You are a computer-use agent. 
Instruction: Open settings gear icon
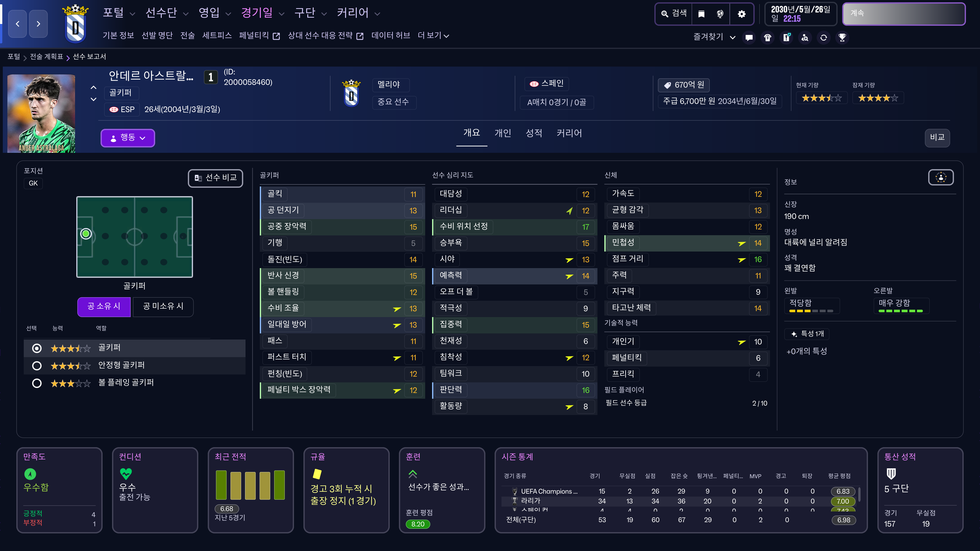tap(741, 14)
